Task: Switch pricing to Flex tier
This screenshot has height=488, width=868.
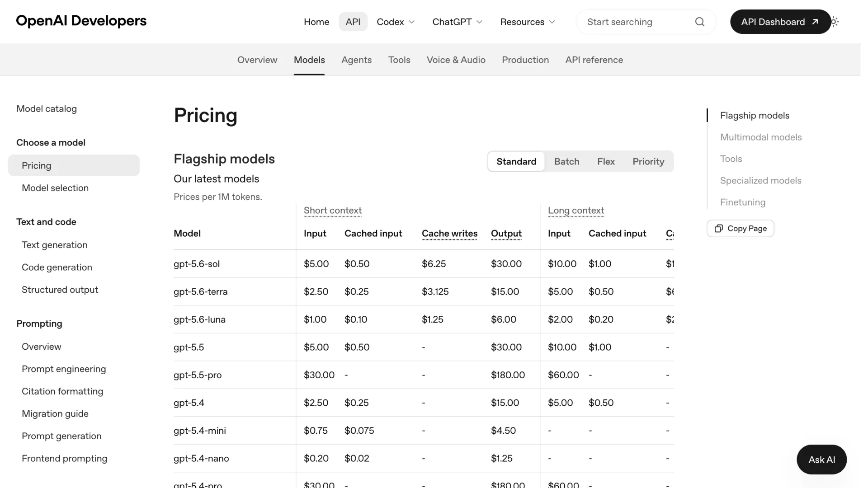Action: click(606, 162)
